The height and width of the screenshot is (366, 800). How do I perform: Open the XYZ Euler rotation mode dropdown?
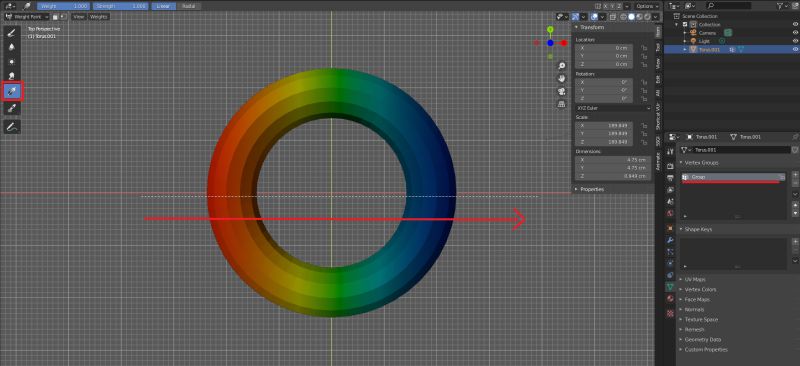(613, 108)
